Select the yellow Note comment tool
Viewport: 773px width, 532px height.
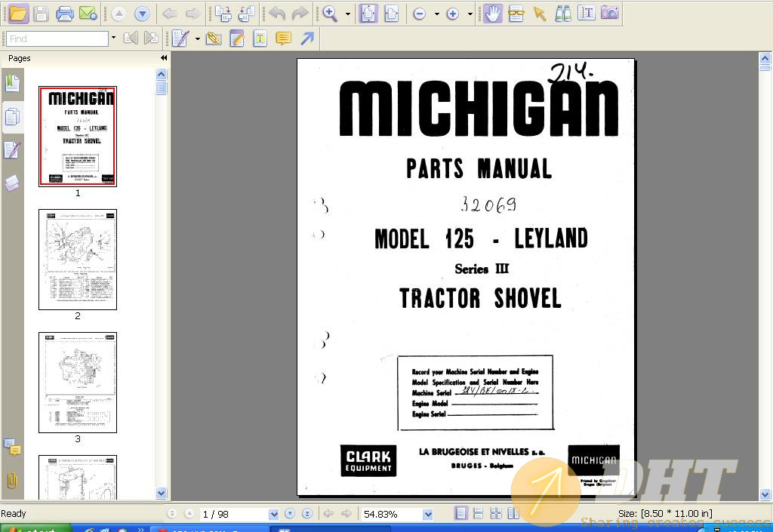283,38
